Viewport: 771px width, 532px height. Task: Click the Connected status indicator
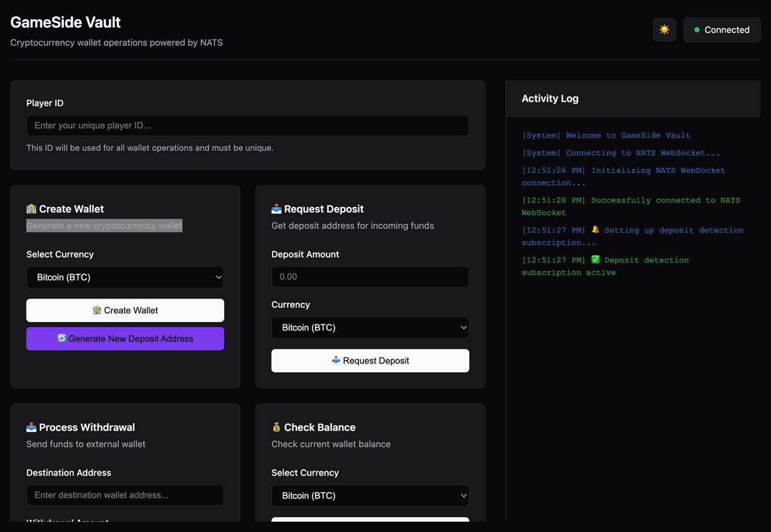click(722, 29)
